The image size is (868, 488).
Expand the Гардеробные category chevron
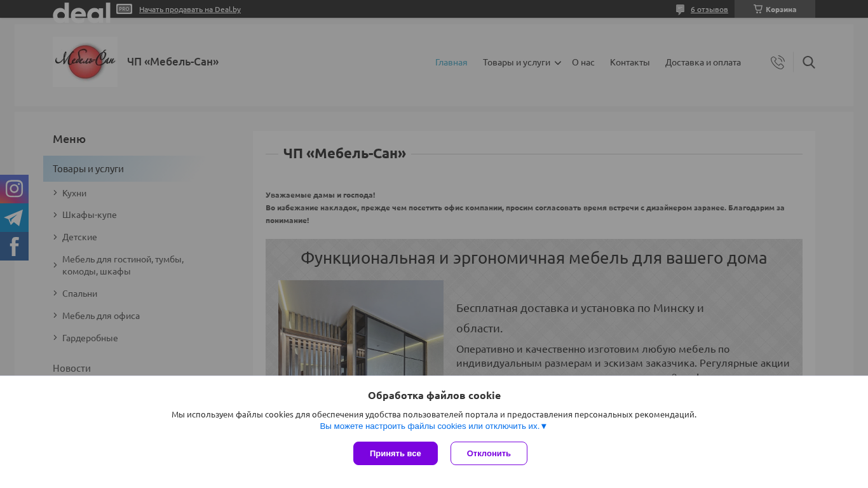(x=55, y=337)
